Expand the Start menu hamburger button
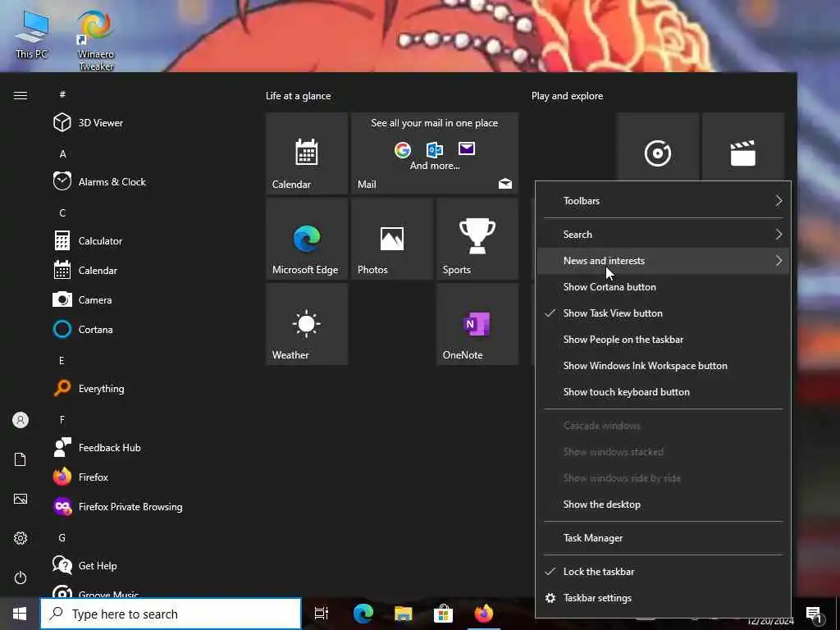The image size is (840, 630). coord(21,95)
